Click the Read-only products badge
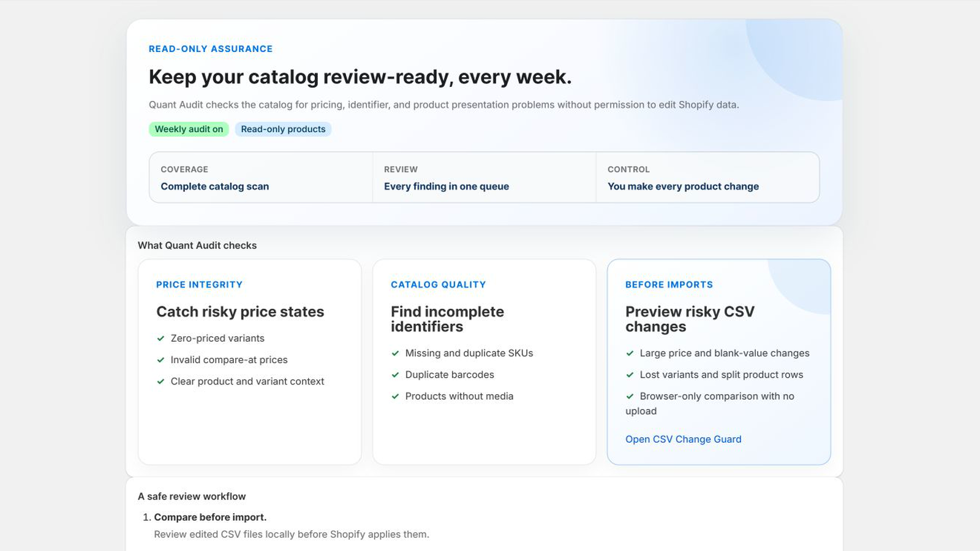 click(x=283, y=129)
